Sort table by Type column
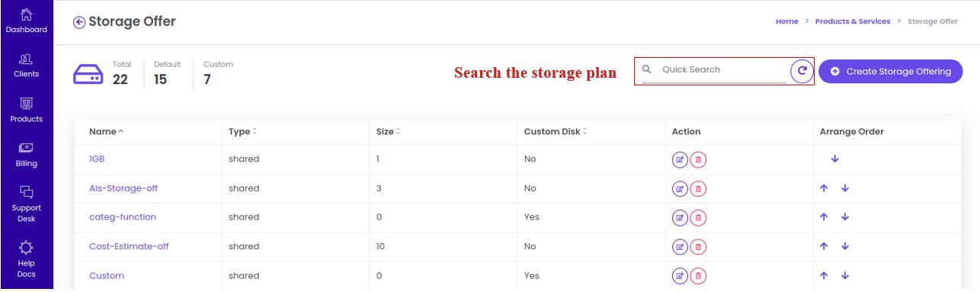The height and width of the screenshot is (292, 980). point(242,132)
